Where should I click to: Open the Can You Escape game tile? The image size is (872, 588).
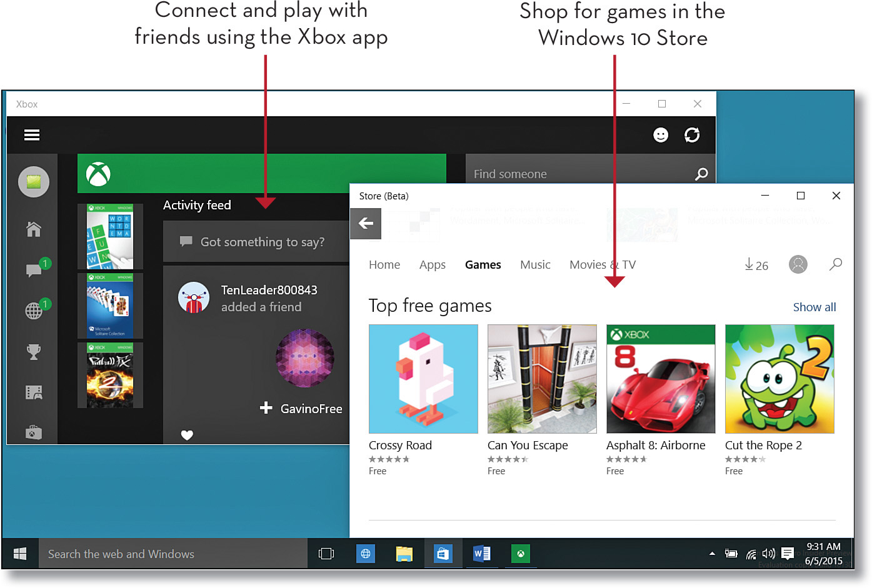(542, 379)
